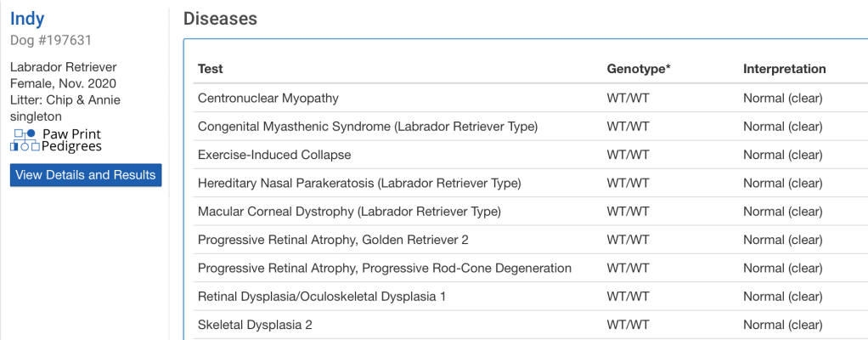868x340 pixels.
Task: Open the dog name link Indy
Action: pyautogui.click(x=27, y=20)
